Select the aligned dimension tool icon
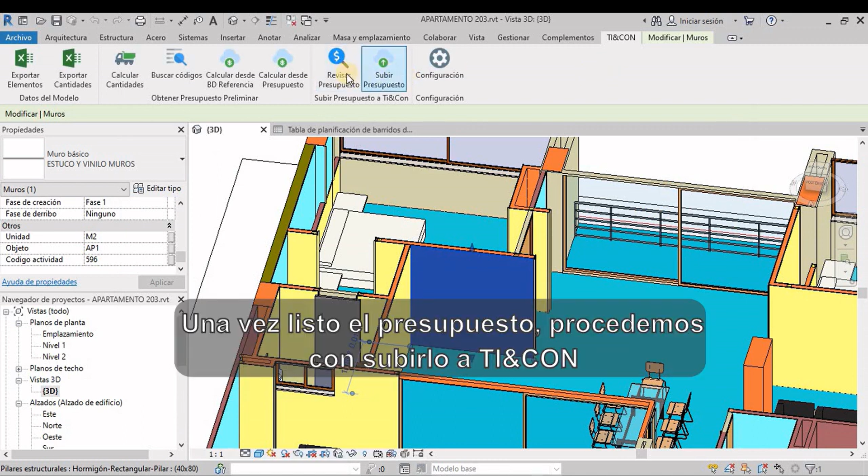The height and width of the screenshot is (476, 868). pos(183,20)
